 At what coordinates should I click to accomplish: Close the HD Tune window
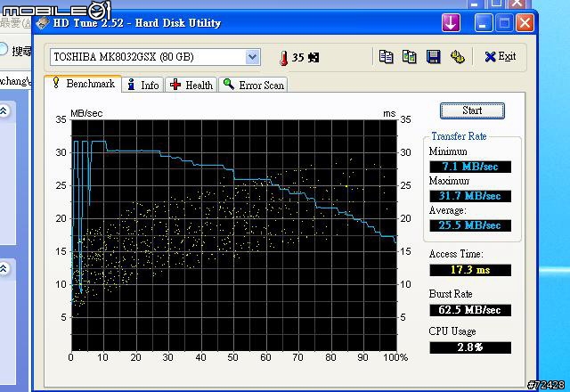coord(525,23)
